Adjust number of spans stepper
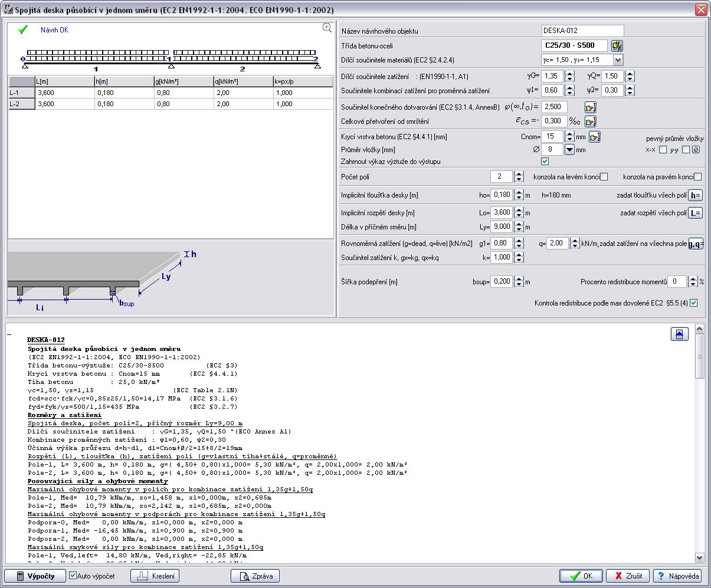Viewport: 711px width, 588px height. (519, 176)
